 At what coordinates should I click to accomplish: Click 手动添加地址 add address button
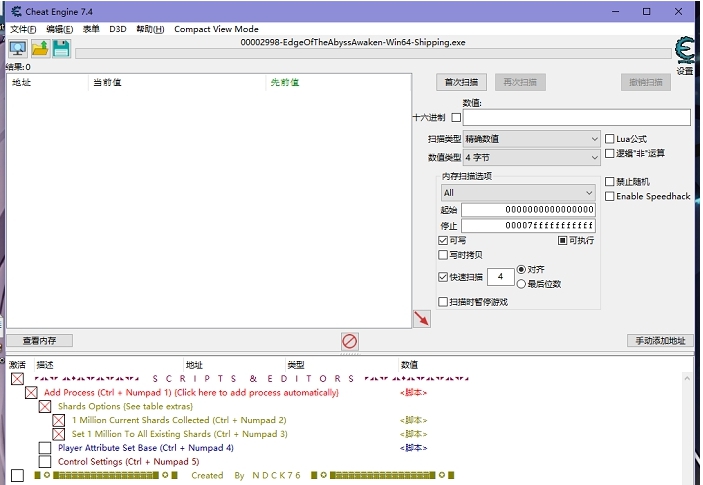click(x=660, y=341)
